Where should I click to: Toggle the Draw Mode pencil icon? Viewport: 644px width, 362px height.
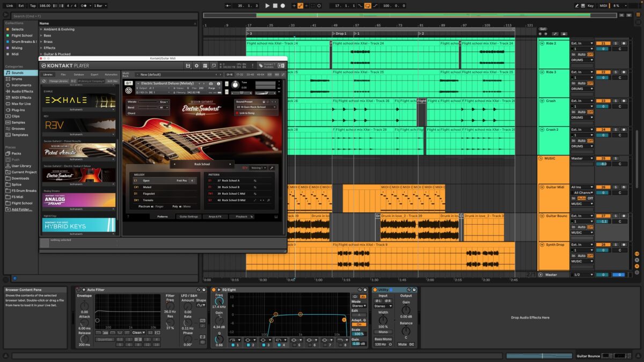click(577, 5)
